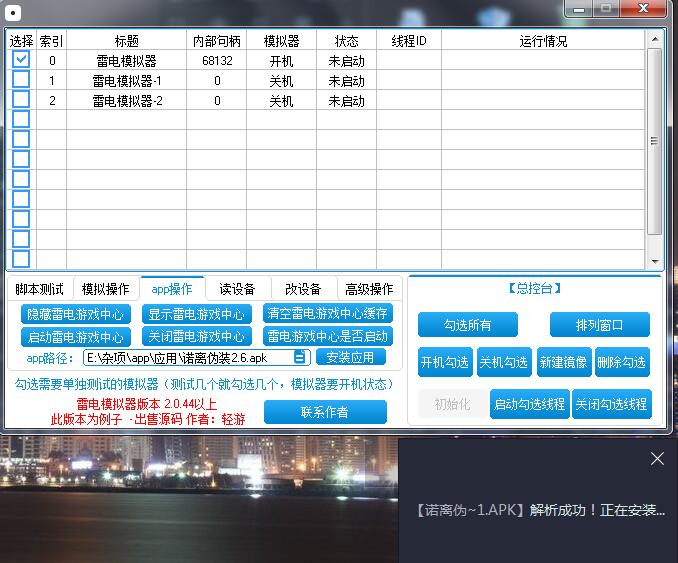
Task: Tick the first empty checkbox below 雷电模拟器-2
Action: (x=21, y=119)
